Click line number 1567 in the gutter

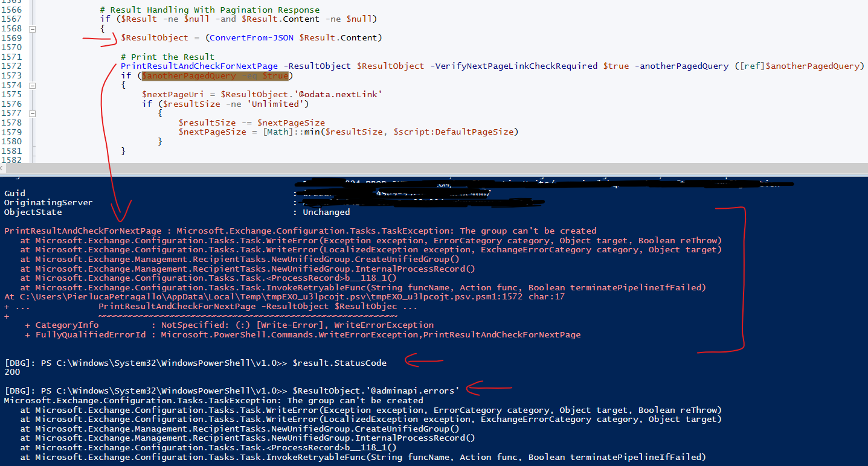coord(11,19)
